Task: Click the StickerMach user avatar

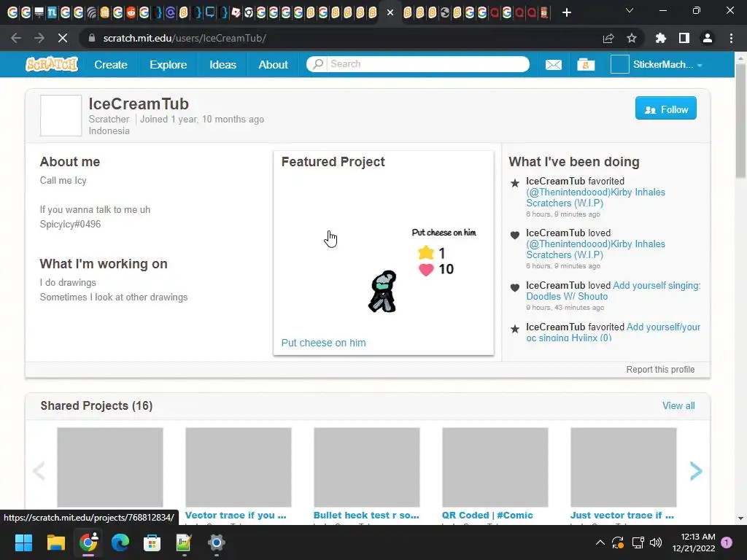Action: click(x=619, y=64)
